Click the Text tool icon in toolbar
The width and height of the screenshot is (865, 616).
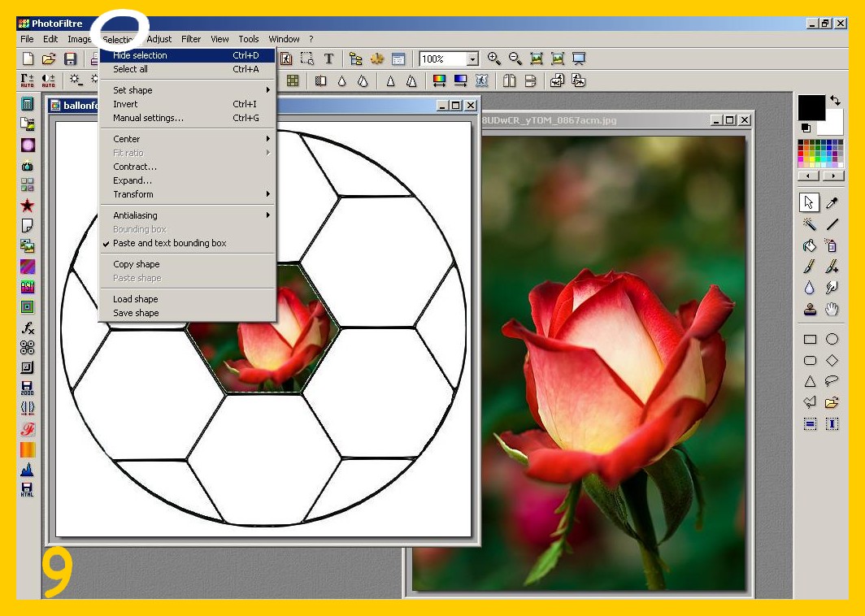pyautogui.click(x=328, y=59)
